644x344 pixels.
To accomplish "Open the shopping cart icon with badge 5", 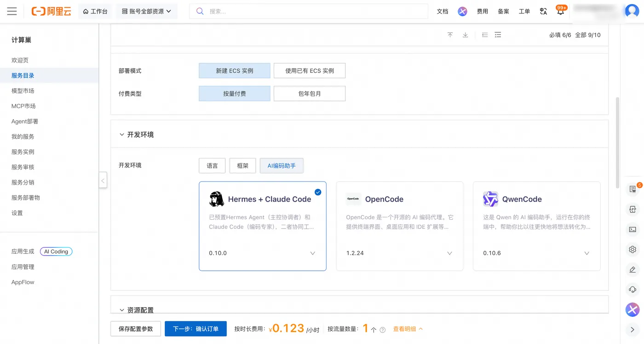I will click(633, 189).
